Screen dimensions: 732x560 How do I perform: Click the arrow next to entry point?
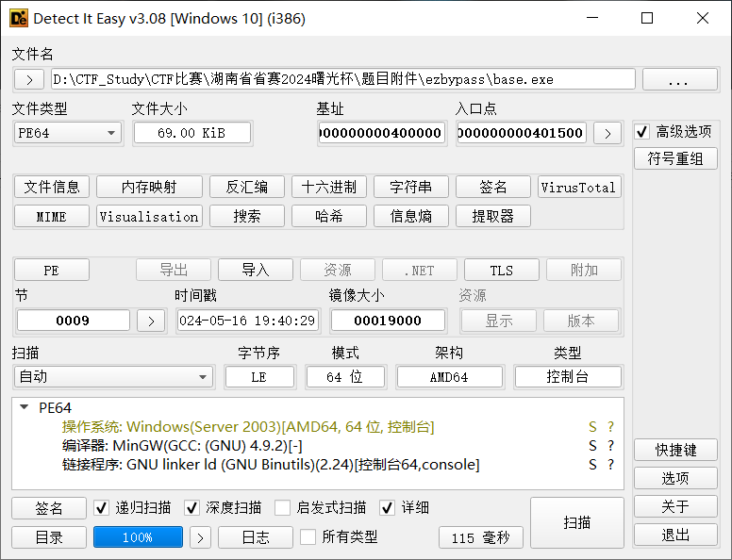[x=607, y=134]
